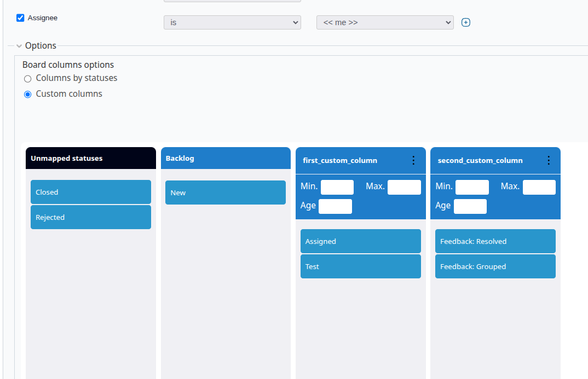588x379 pixels.
Task: Click the Max field in second_custom_column
Action: coord(539,187)
